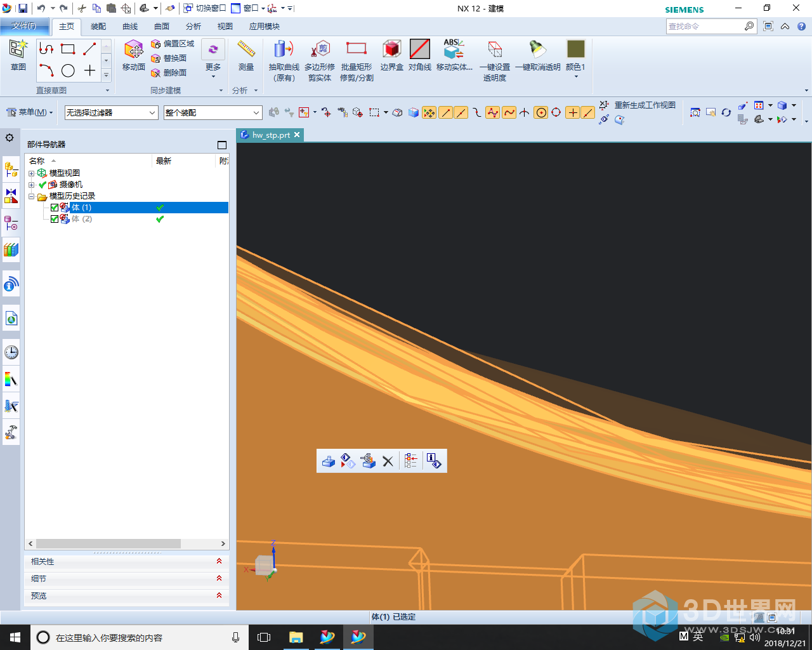Toggle snap to quadrant point
The width and height of the screenshot is (812, 650).
tap(556, 112)
